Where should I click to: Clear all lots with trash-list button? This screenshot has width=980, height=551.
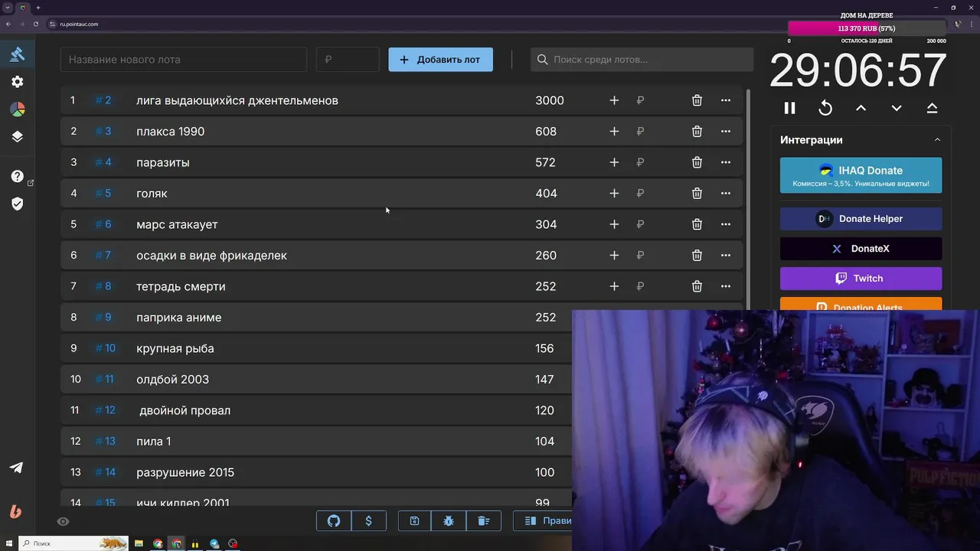484,521
